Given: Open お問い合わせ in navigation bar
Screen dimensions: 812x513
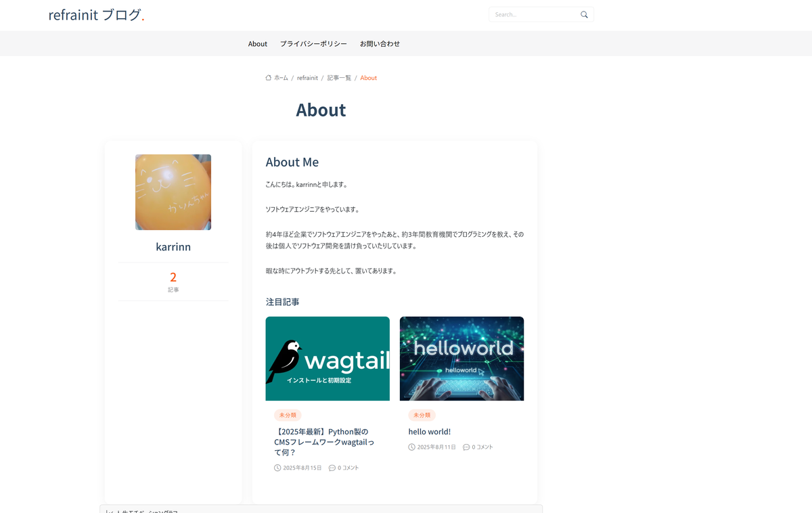Looking at the screenshot, I should pyautogui.click(x=380, y=44).
